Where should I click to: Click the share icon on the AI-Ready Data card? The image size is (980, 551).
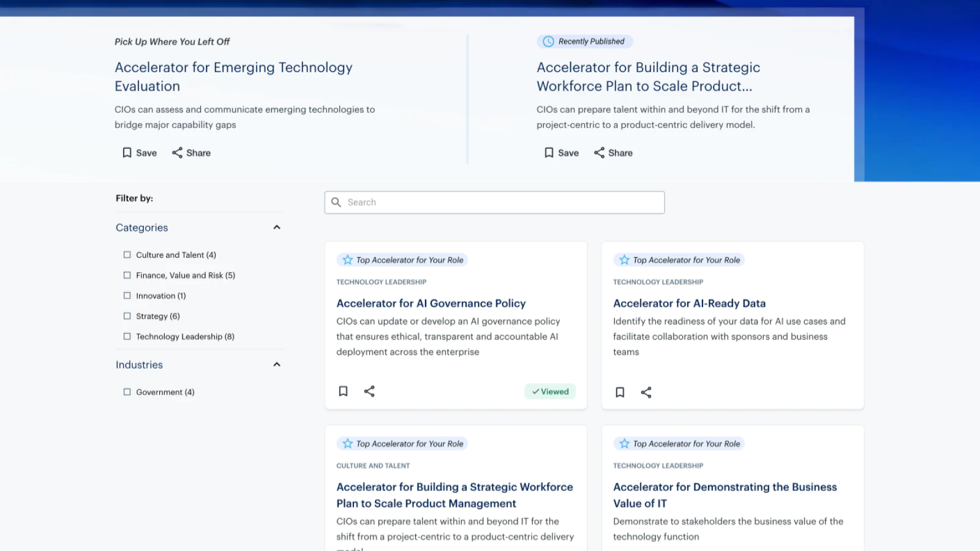[x=646, y=392]
